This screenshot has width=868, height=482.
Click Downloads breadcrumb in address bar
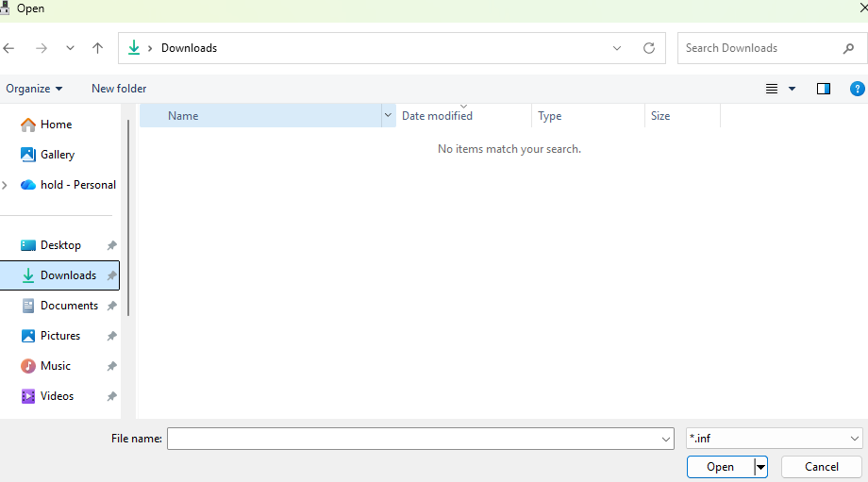click(190, 48)
